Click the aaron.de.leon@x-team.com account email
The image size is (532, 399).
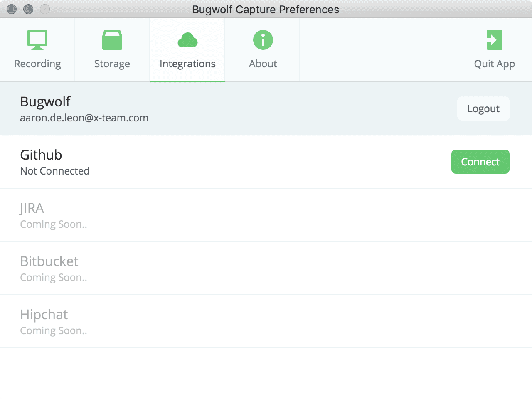point(84,118)
